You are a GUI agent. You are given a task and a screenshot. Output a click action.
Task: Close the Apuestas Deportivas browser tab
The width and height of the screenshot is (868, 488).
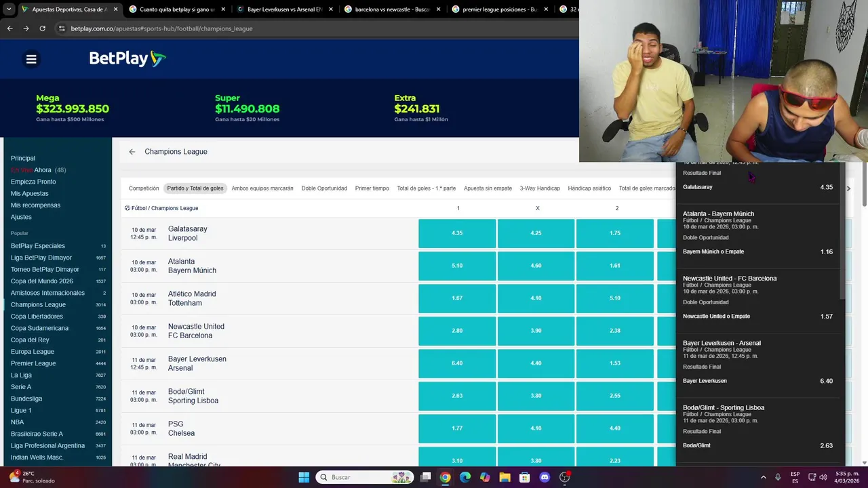pos(115,9)
